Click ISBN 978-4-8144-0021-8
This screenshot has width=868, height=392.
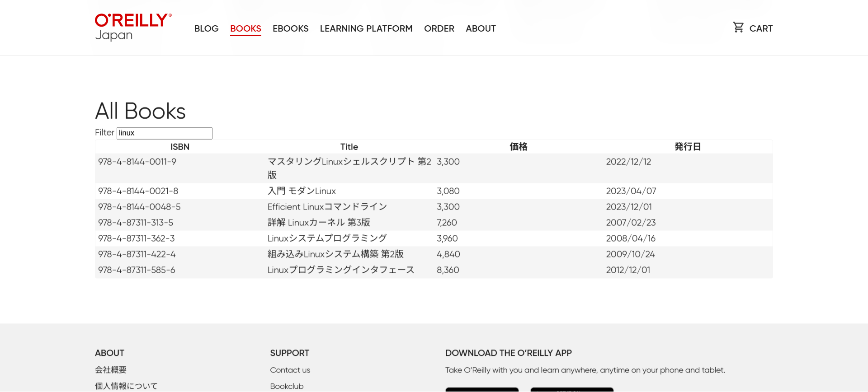pyautogui.click(x=138, y=191)
